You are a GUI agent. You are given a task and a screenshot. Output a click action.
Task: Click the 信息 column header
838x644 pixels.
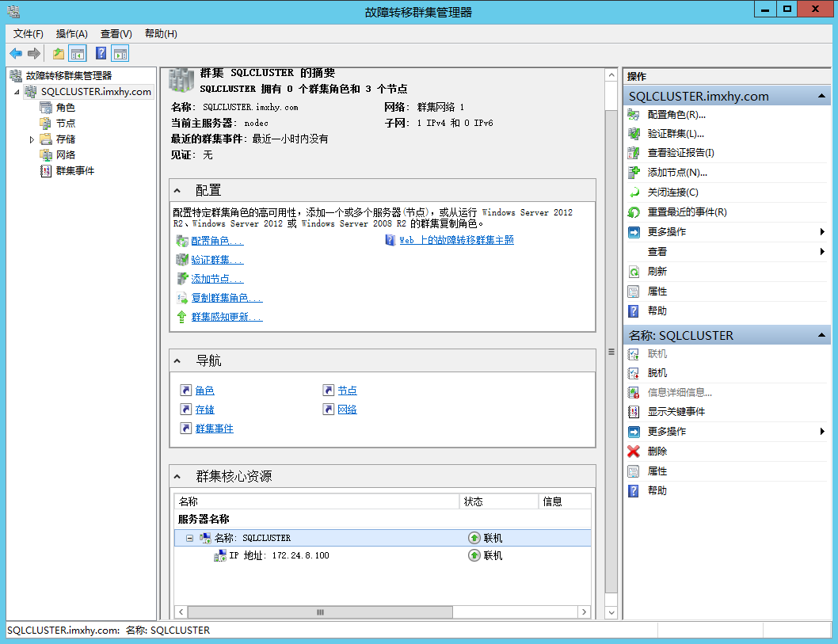tap(565, 501)
